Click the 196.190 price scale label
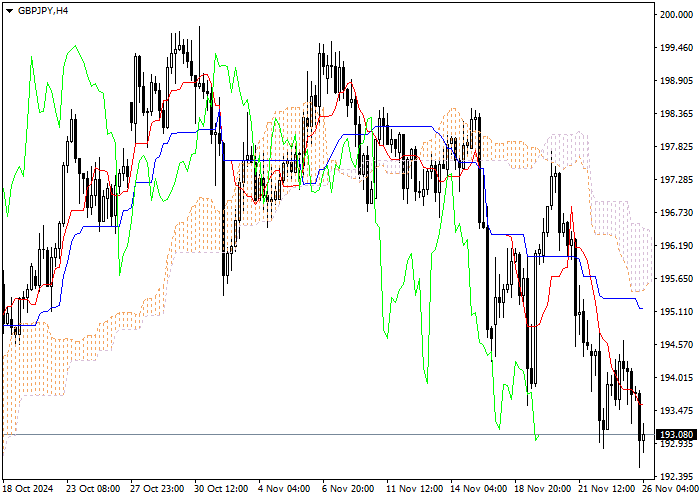Image resolution: width=700 pixels, height=500 pixels. (x=676, y=246)
